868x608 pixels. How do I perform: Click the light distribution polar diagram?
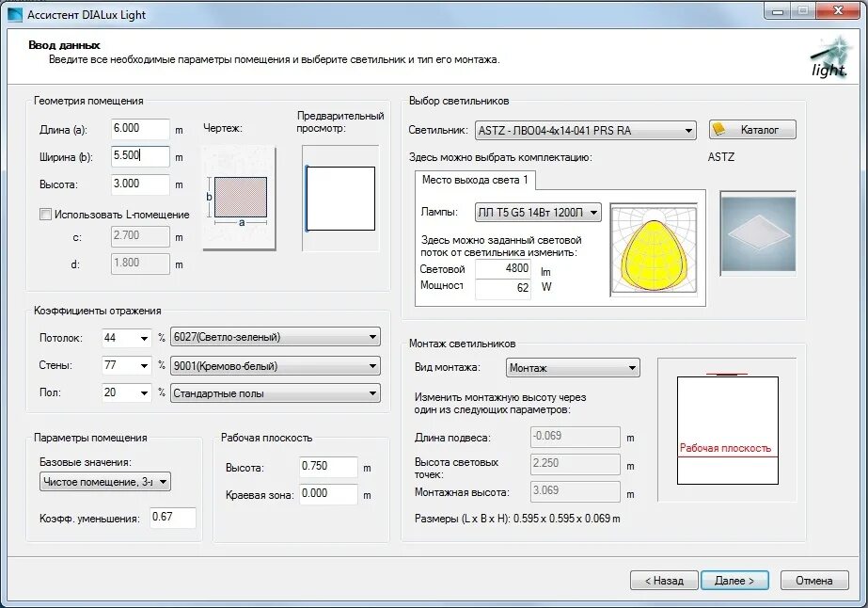(x=654, y=249)
